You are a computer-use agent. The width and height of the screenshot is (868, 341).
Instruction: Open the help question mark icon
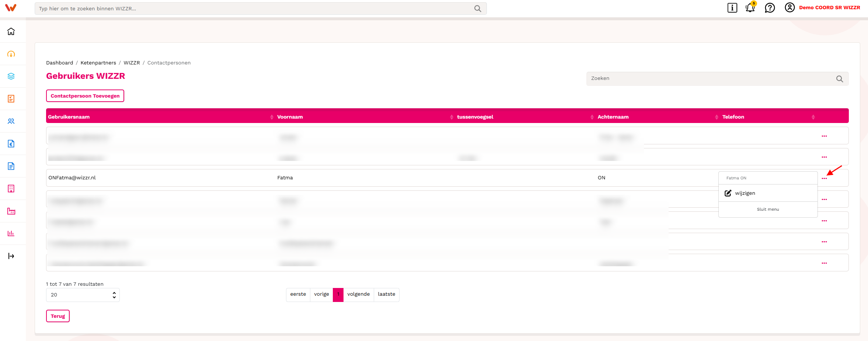click(770, 8)
